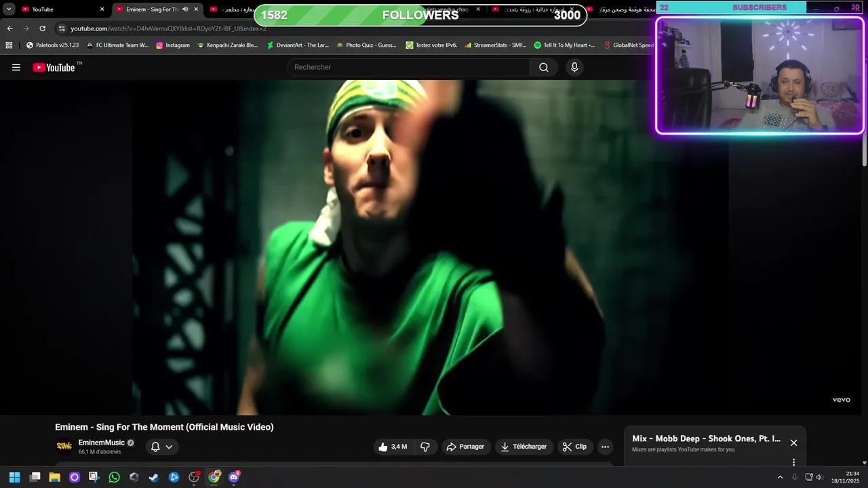
Task: Open more actions three-dot menu
Action: pyautogui.click(x=605, y=447)
